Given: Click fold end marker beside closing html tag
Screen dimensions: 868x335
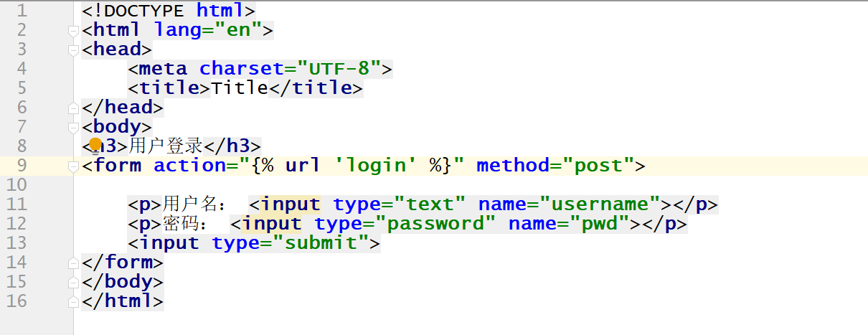Looking at the screenshot, I should [x=72, y=302].
